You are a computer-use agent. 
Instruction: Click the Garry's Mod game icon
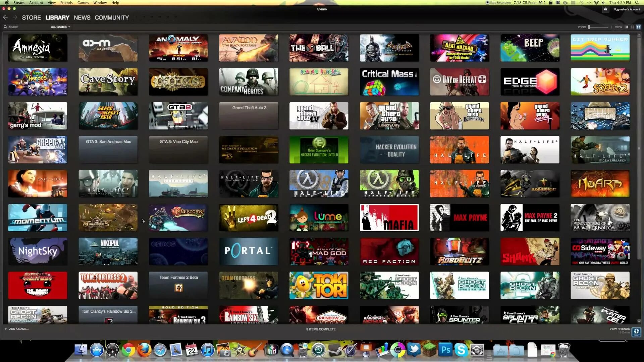[x=37, y=115]
